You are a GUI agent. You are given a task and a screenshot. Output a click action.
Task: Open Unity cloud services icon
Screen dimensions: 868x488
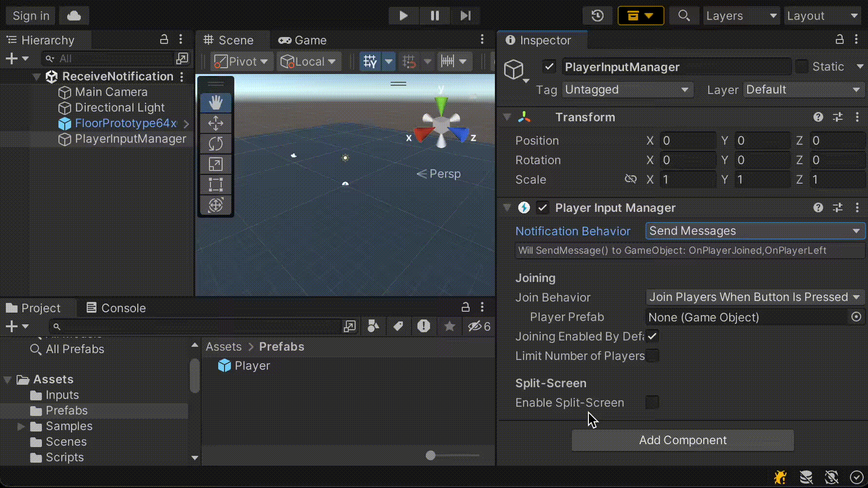(x=74, y=16)
